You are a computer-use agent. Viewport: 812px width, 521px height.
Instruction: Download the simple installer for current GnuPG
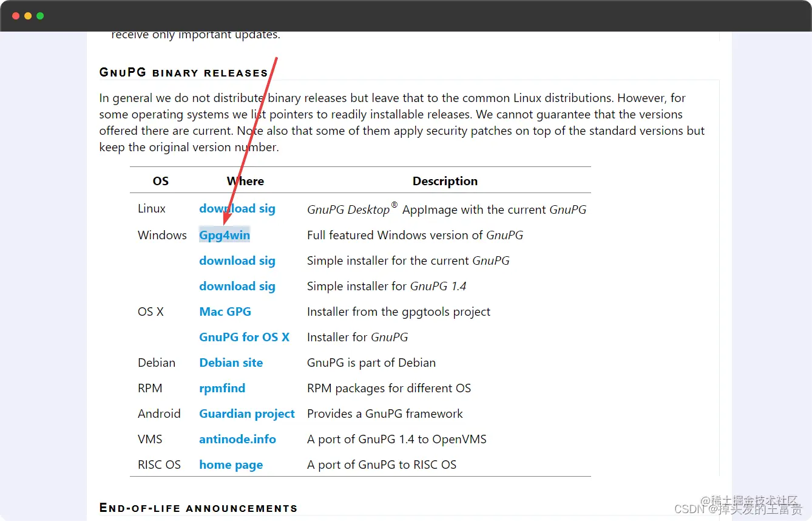point(228,260)
